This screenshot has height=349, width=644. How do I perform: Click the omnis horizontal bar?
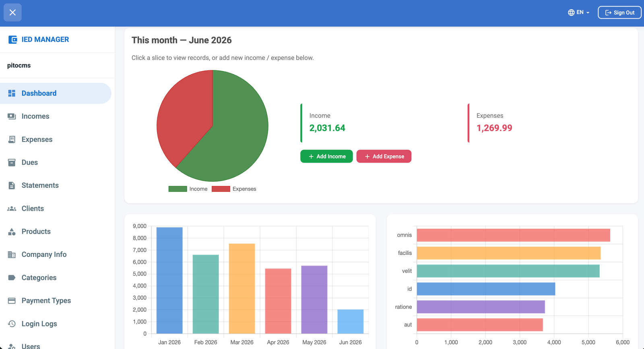point(513,235)
